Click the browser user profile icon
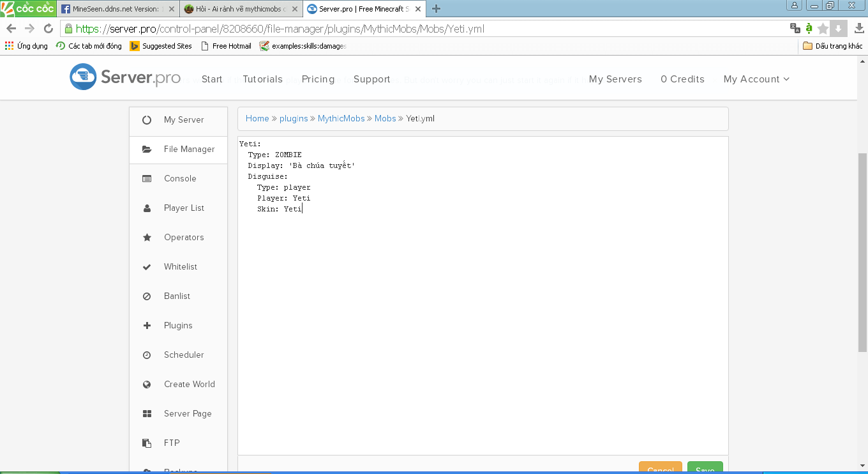The height and width of the screenshot is (474, 868). click(x=795, y=5)
